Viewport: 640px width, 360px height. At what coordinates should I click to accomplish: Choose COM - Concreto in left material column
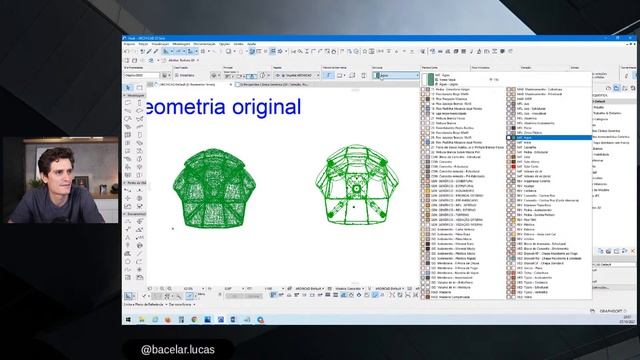click(x=441, y=162)
